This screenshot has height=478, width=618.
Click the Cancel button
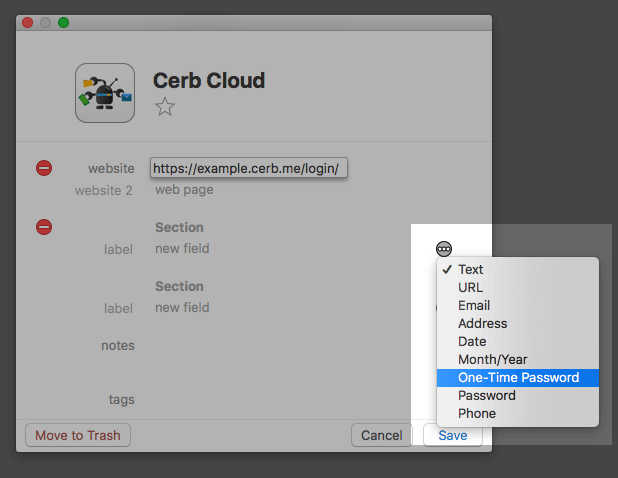coord(382,435)
